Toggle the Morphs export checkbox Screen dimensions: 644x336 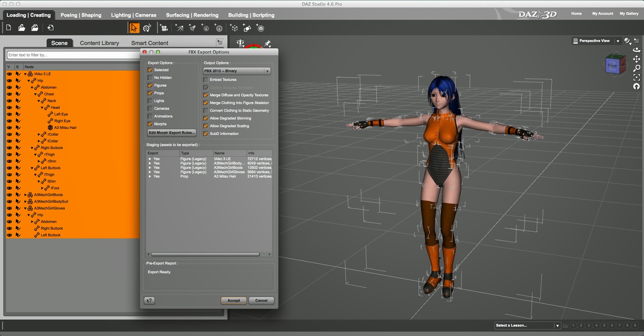point(150,124)
